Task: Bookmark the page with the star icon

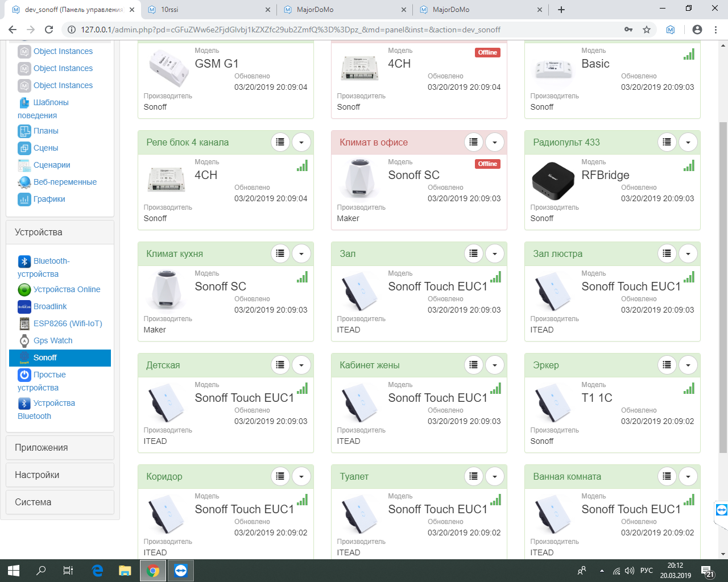Action: [x=647, y=30]
